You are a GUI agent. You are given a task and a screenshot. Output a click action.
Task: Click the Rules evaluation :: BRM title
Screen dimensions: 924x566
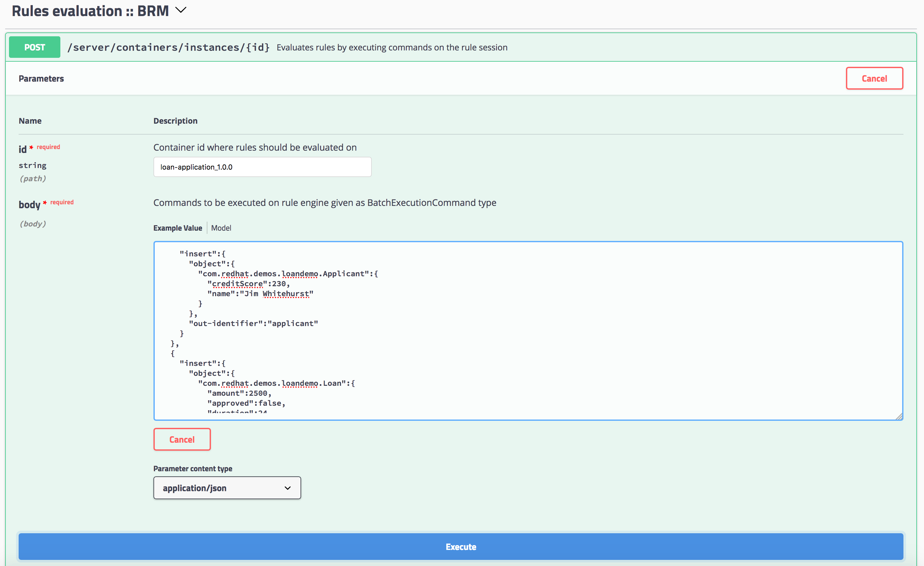[x=90, y=11]
